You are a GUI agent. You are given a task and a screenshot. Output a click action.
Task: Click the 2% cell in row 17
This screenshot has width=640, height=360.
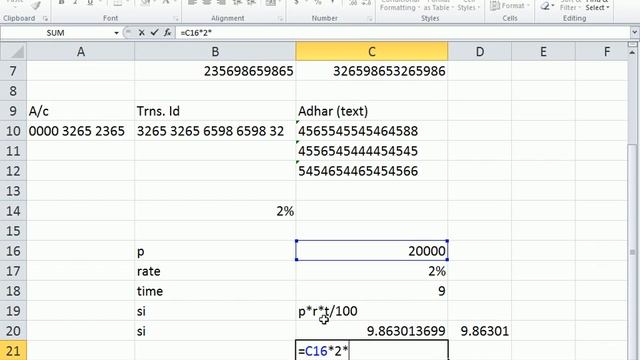coord(371,271)
